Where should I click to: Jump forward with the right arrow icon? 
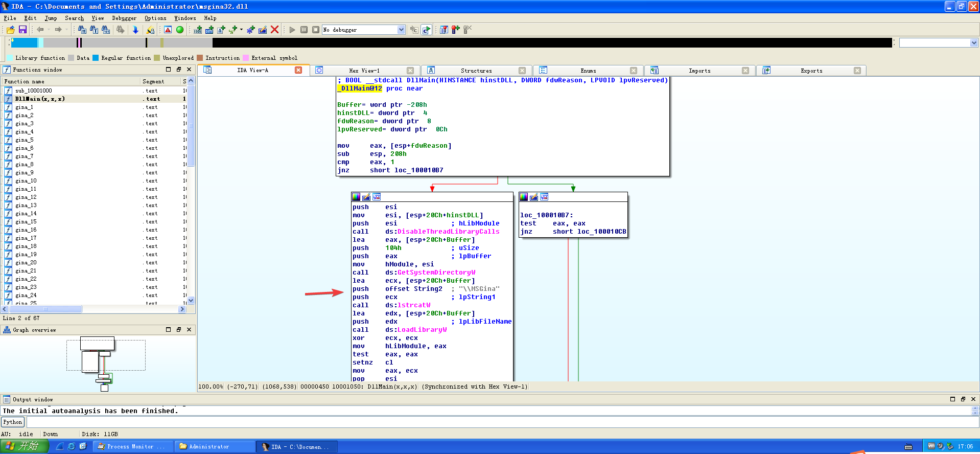tap(58, 30)
